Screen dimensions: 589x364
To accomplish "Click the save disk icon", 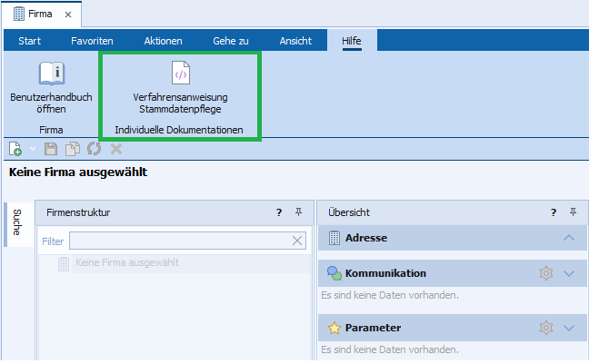I will pos(51,149).
